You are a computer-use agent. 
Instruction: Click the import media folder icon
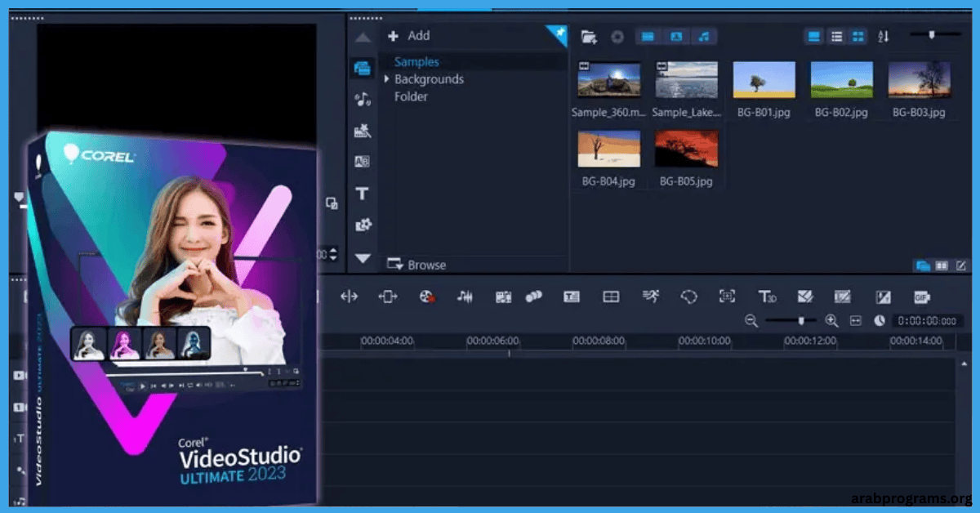point(588,36)
